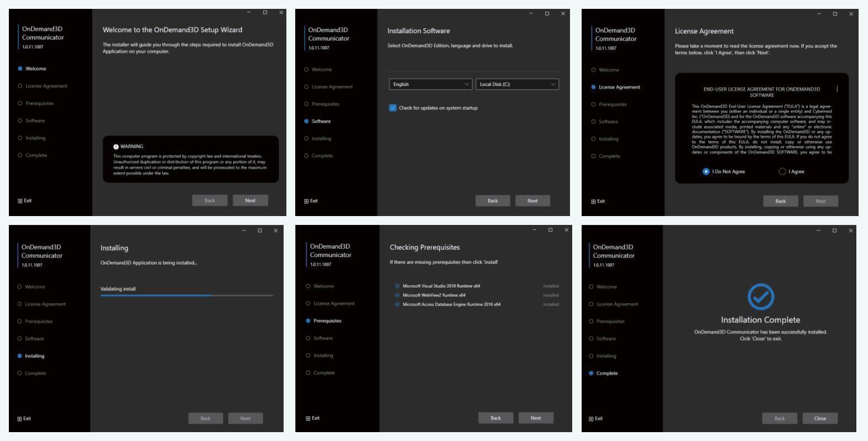Click Next in the Installation Software window
Screen dimensions: 868x441
click(x=532, y=201)
